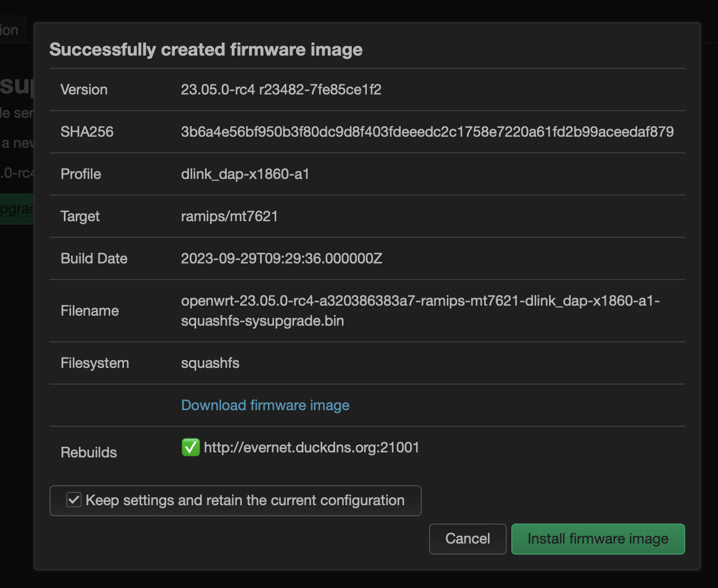Select the Build Date timestamp
This screenshot has height=588, width=718.
pyautogui.click(x=282, y=258)
